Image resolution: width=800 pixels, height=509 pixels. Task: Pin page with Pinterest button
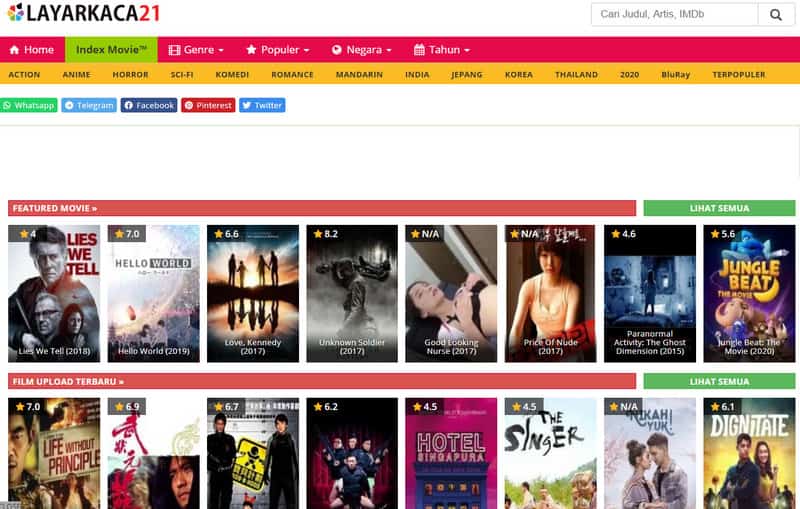click(x=208, y=105)
